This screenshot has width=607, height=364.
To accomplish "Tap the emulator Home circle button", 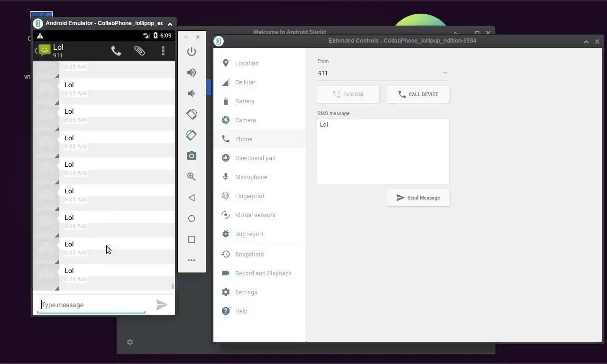I will [x=192, y=218].
